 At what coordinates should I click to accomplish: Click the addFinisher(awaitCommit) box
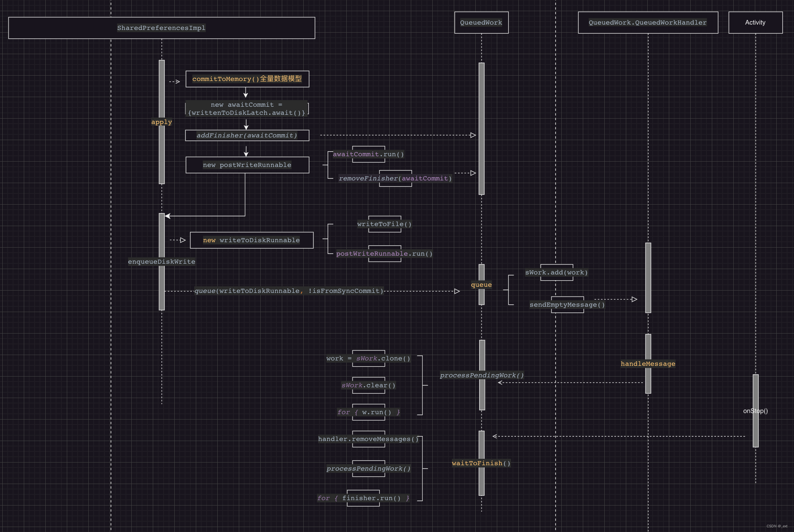[x=247, y=135]
